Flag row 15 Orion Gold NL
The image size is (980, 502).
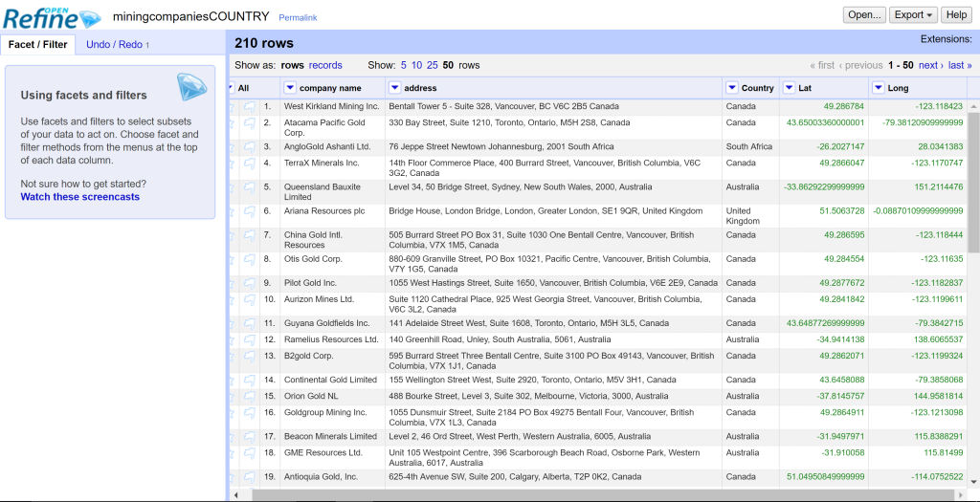coord(250,397)
